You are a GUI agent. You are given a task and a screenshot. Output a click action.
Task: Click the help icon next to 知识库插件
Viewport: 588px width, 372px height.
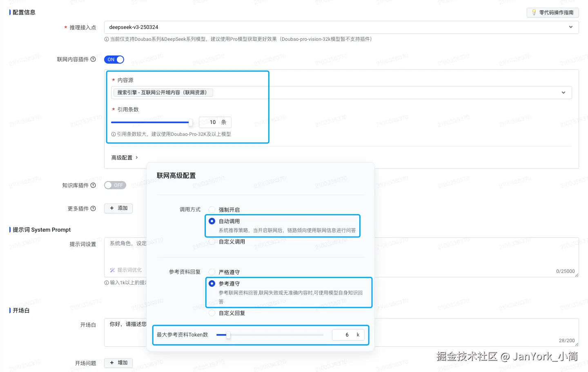click(93, 185)
